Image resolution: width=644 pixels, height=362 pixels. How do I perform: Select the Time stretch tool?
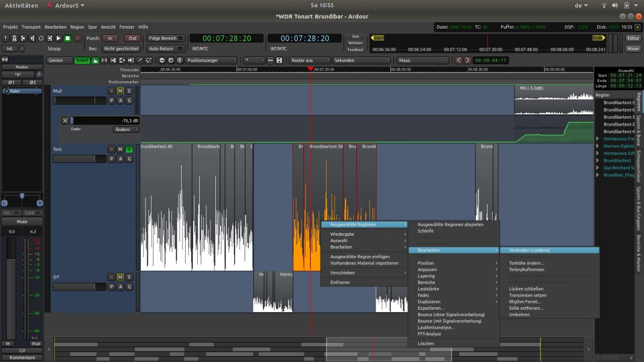(x=122, y=60)
